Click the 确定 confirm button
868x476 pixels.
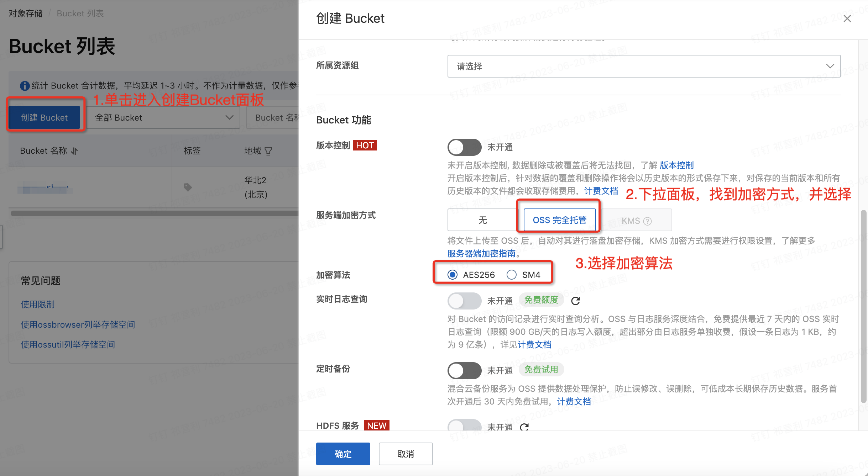343,454
